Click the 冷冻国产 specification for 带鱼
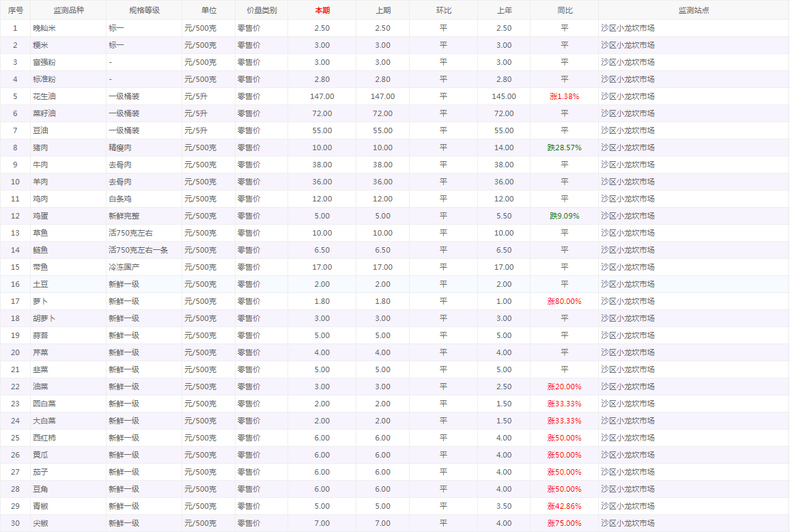The width and height of the screenshot is (790, 532). point(124,267)
